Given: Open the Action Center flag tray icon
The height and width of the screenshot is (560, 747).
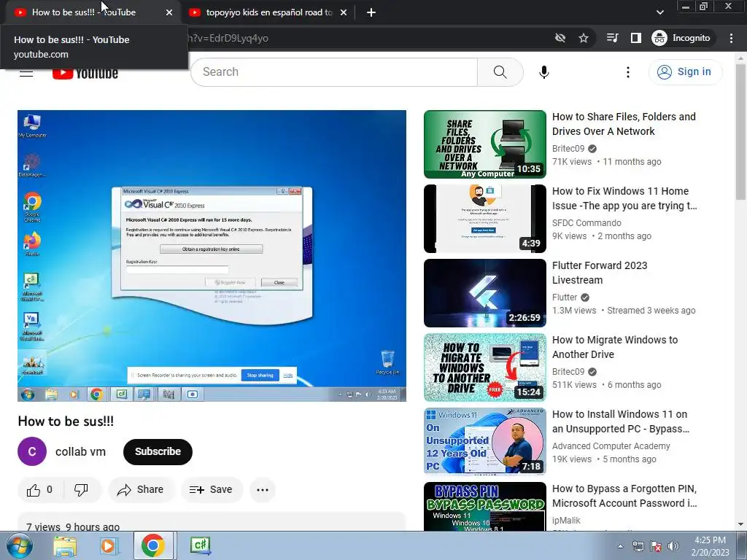Looking at the screenshot, I should [x=656, y=546].
